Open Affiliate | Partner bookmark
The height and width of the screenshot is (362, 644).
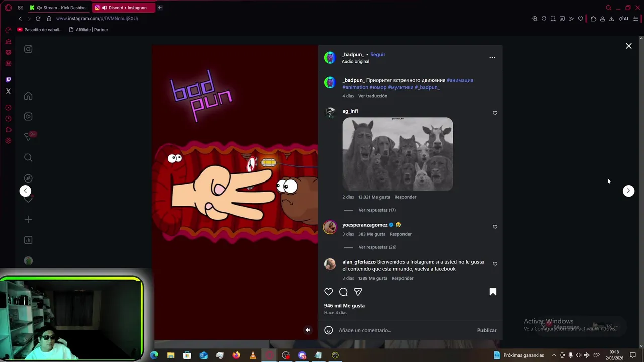pyautogui.click(x=89, y=30)
